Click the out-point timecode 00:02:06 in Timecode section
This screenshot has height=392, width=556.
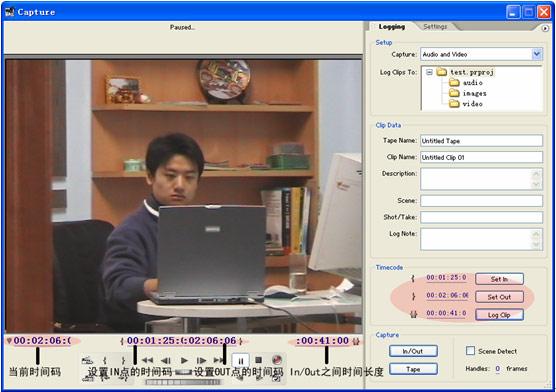click(x=447, y=295)
